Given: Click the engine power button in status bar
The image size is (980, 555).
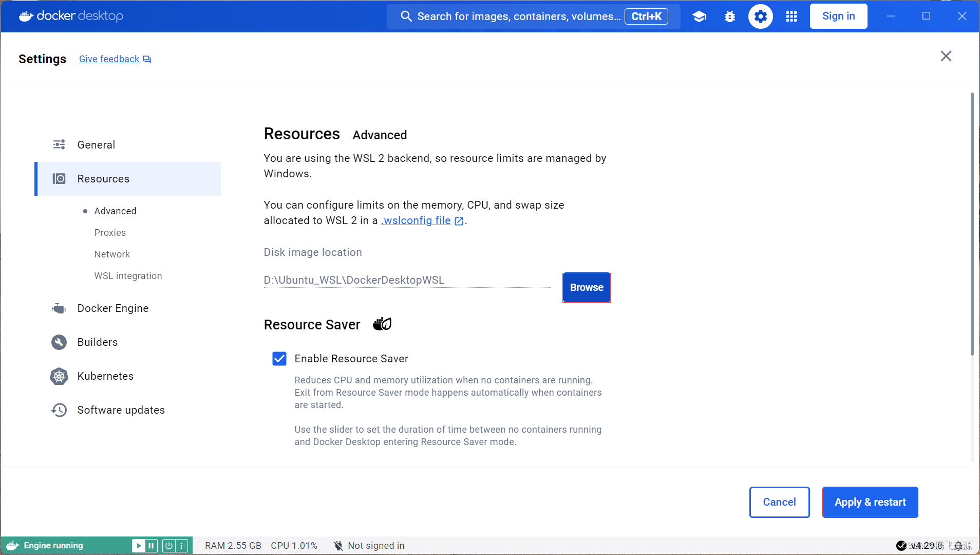Looking at the screenshot, I should (169, 546).
